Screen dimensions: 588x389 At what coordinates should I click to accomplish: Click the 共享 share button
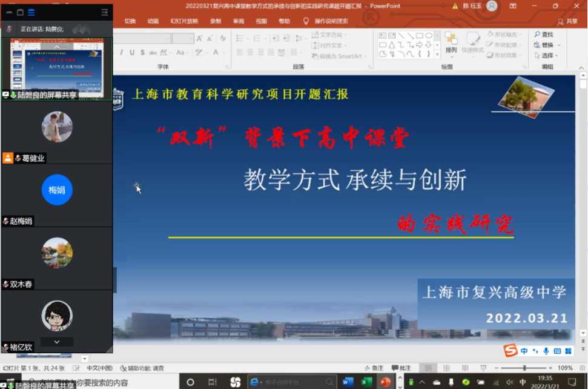(x=567, y=21)
